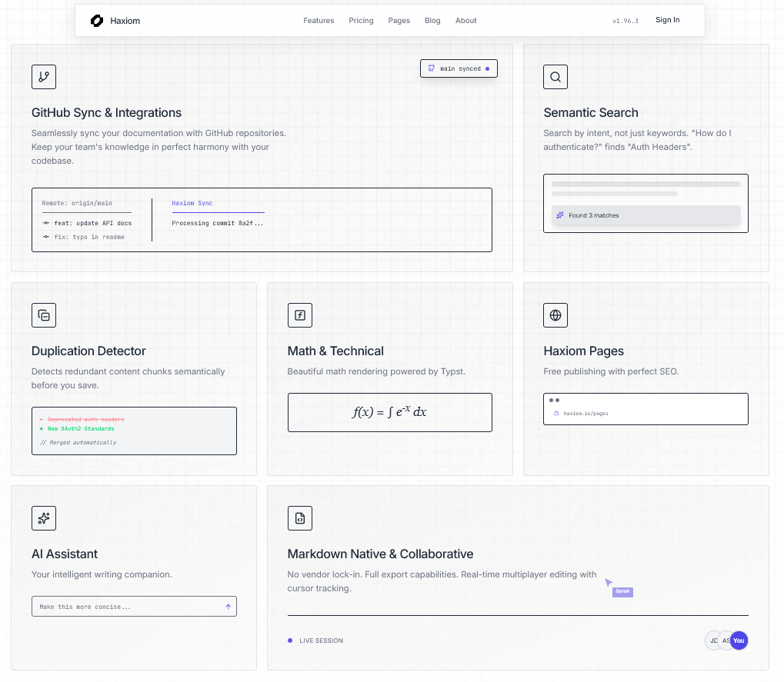Open the Features menu item
Image resolution: width=784 pixels, height=682 pixels.
(319, 21)
